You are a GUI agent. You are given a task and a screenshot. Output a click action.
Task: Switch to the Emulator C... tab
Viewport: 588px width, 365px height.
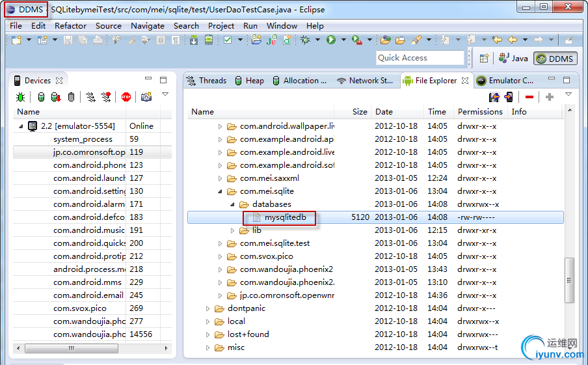(x=505, y=81)
